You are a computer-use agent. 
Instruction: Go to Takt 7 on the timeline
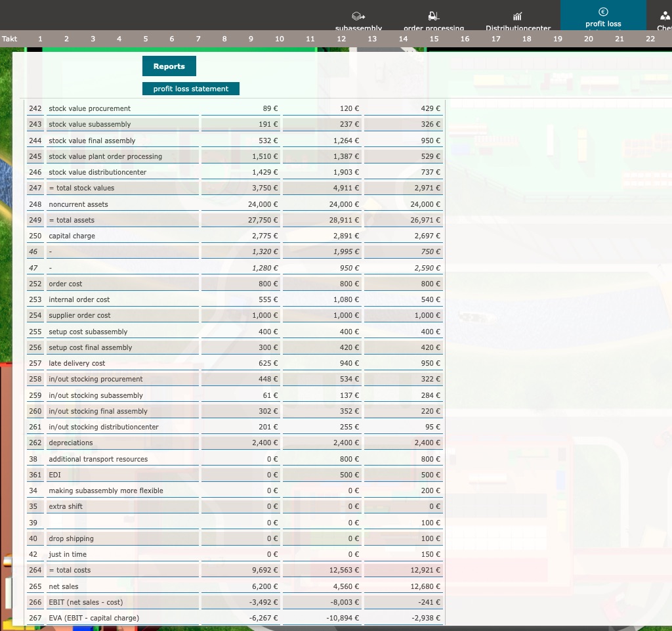(198, 39)
